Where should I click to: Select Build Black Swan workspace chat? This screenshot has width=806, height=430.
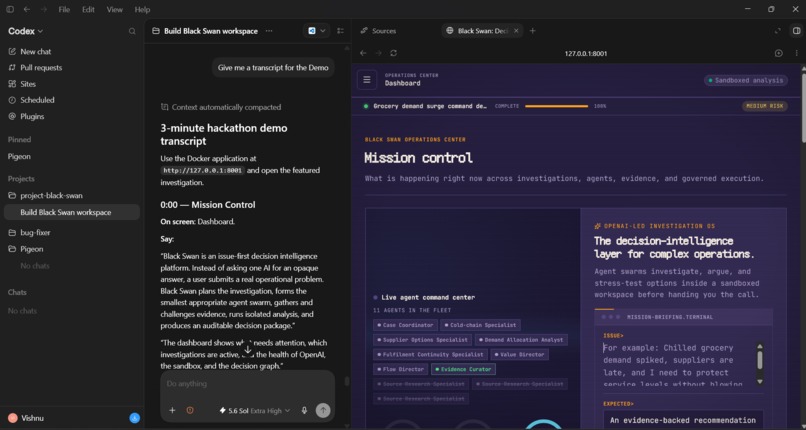point(72,212)
